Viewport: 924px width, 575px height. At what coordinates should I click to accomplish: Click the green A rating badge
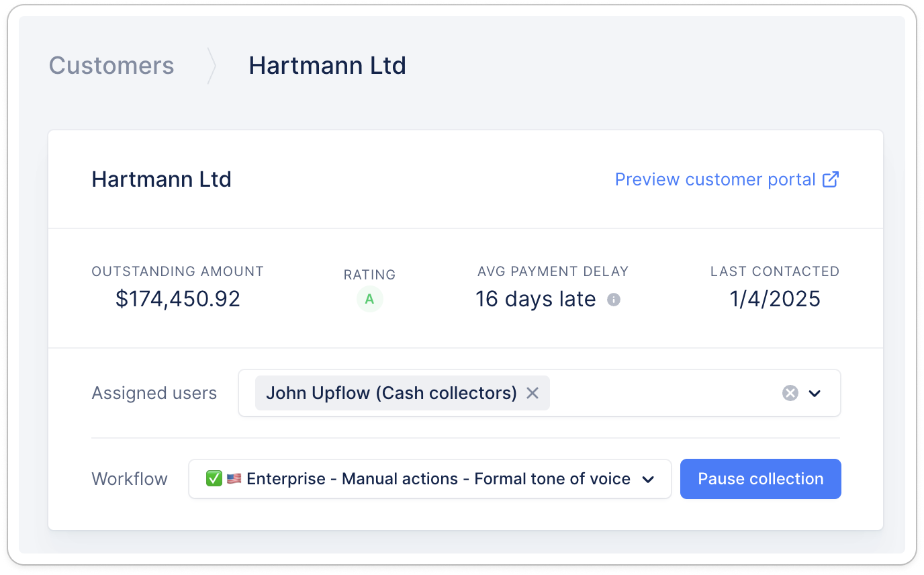(369, 300)
